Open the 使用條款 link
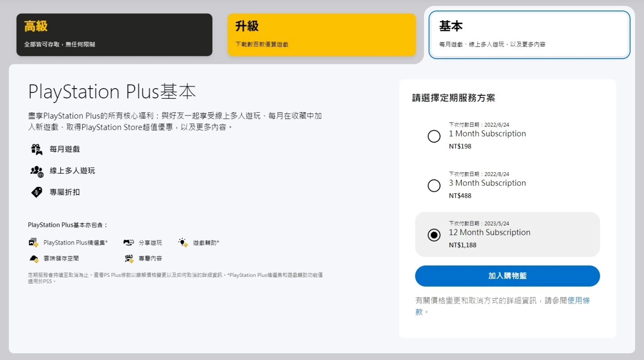 pyautogui.click(x=580, y=301)
